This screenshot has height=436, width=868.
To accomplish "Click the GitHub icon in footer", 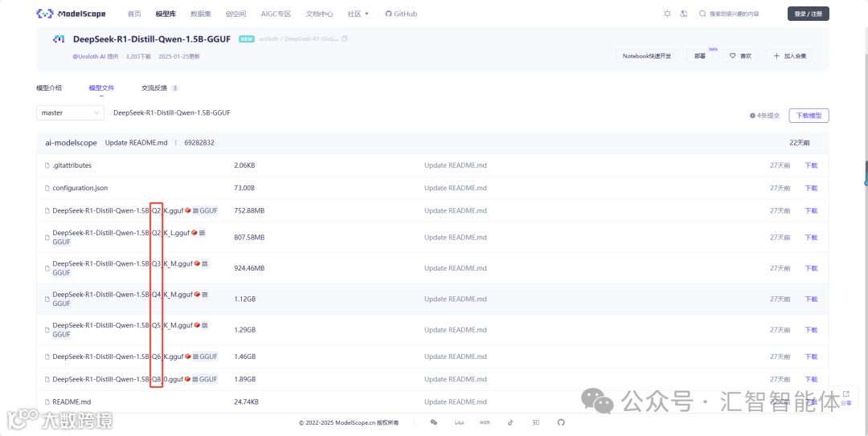I will click(561, 422).
